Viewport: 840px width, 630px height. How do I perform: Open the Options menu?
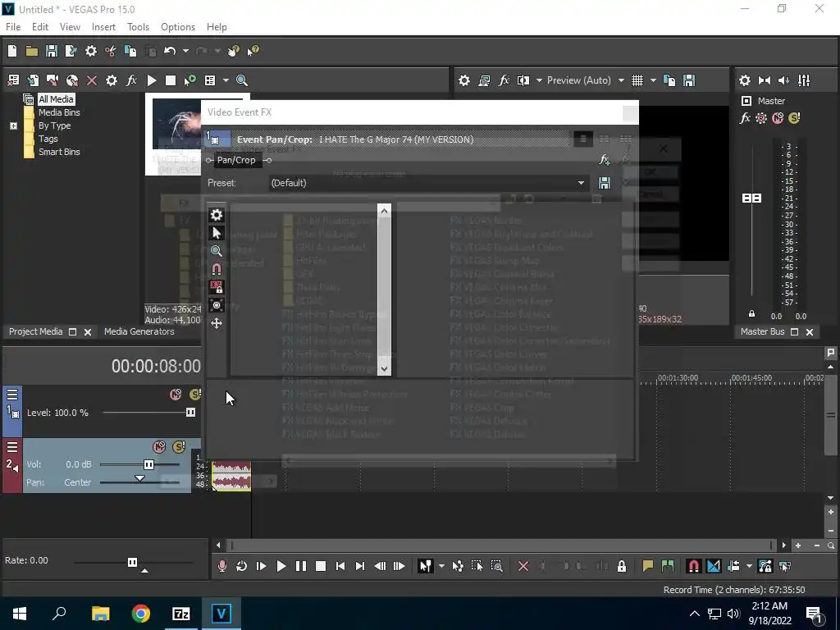pos(178,27)
